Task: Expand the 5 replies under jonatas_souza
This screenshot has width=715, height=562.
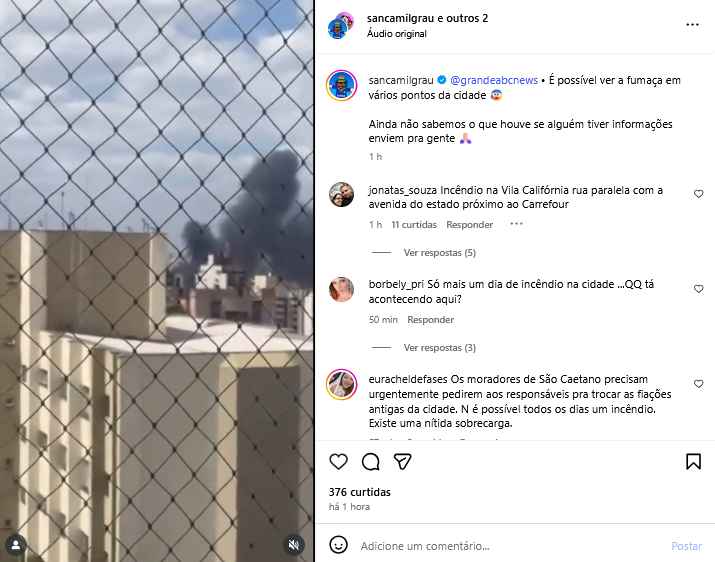Action: 440,253
